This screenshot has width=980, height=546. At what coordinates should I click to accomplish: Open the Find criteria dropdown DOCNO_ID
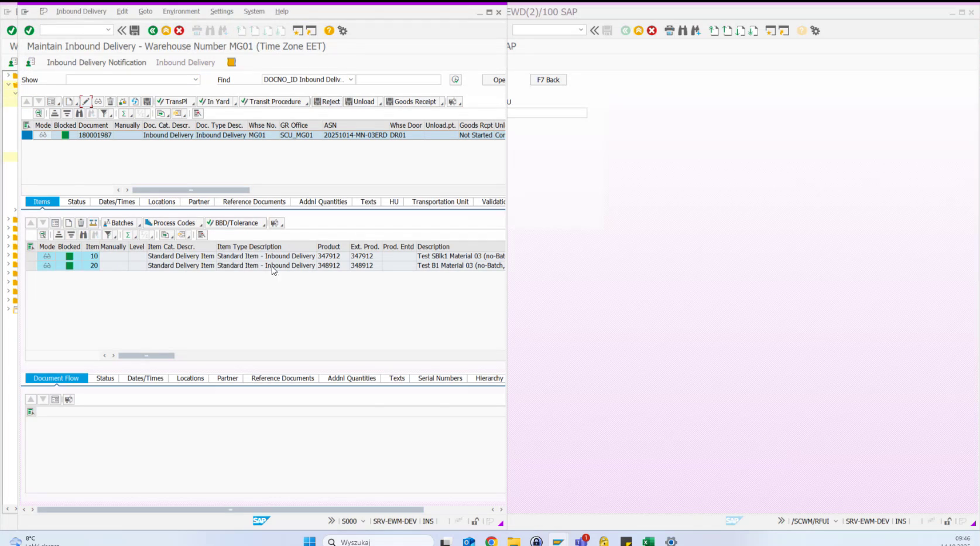350,79
